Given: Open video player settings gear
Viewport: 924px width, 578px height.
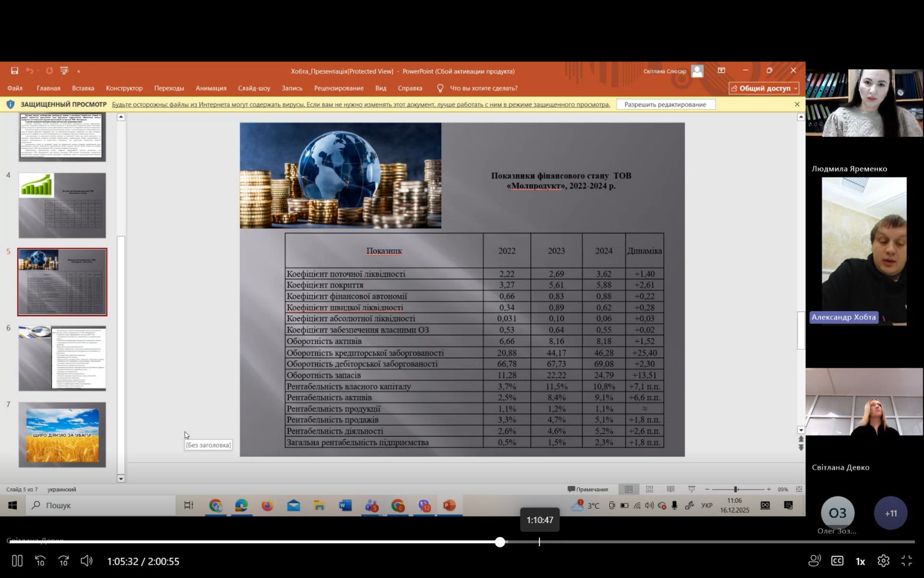Looking at the screenshot, I should 883,561.
